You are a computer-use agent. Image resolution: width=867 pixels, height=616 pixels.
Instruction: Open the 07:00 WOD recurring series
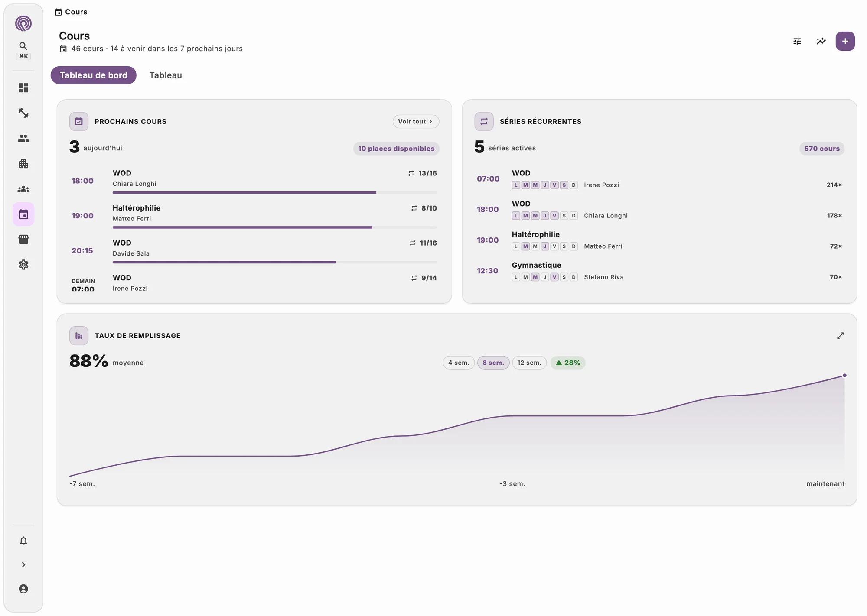click(x=659, y=179)
